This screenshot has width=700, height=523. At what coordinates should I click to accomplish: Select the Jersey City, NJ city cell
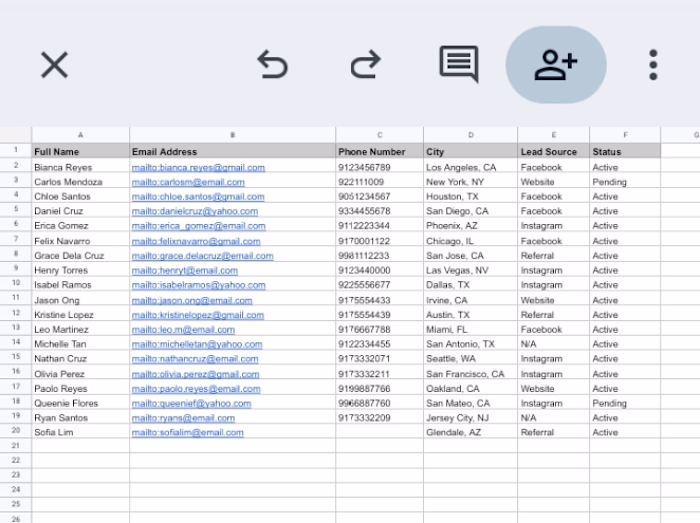click(471, 418)
